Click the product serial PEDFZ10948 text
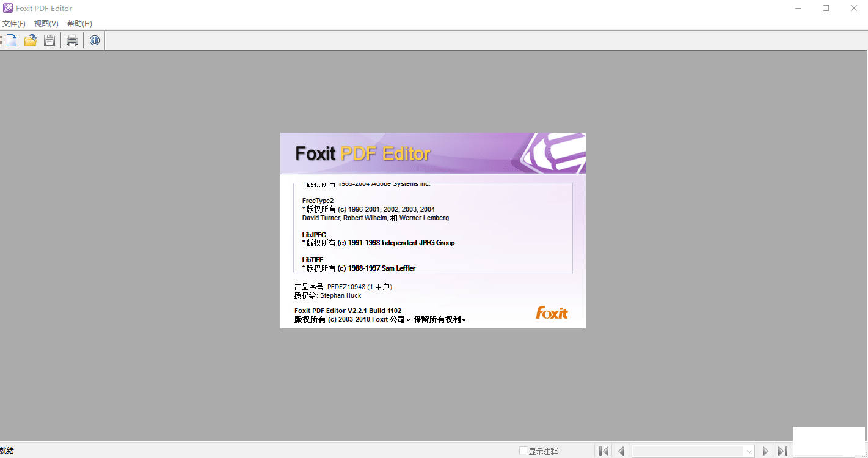Screen dimensions: 868x458 coord(346,287)
